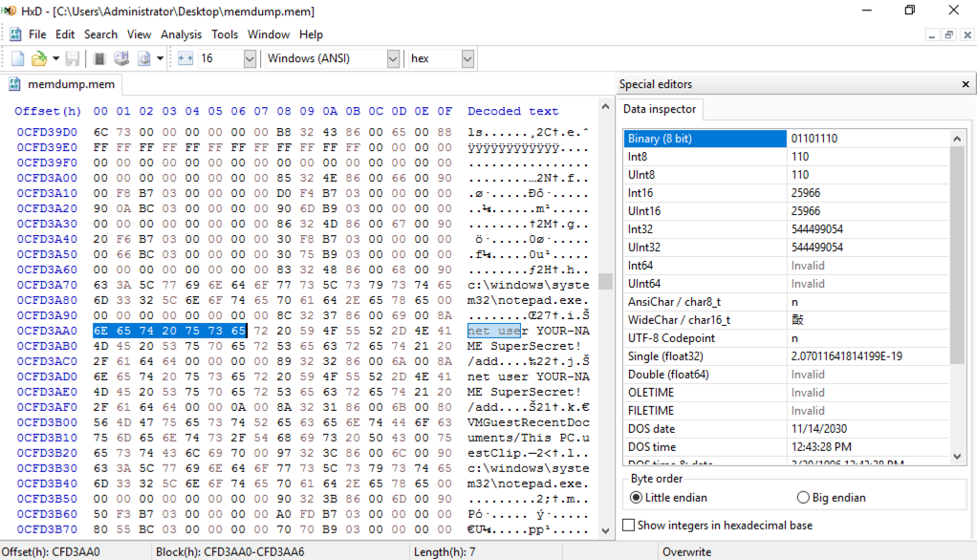Click offset 0CFD3AA0 in the offset column

tap(48, 331)
